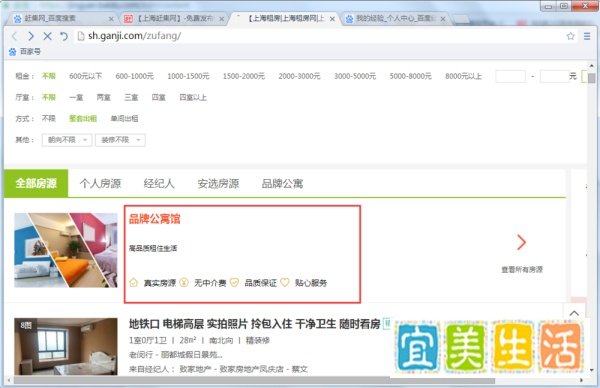Click the red right chevron arrow
The height and width of the screenshot is (388, 600).
coord(522,242)
